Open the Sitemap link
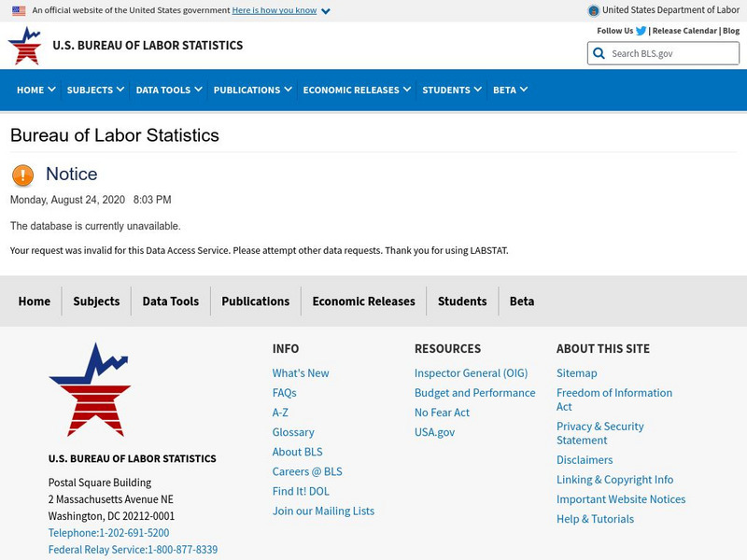This screenshot has height=560, width=747. click(x=576, y=373)
